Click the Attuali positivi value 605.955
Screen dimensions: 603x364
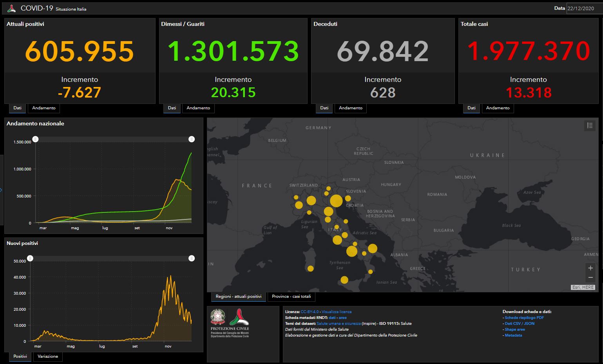(x=80, y=51)
